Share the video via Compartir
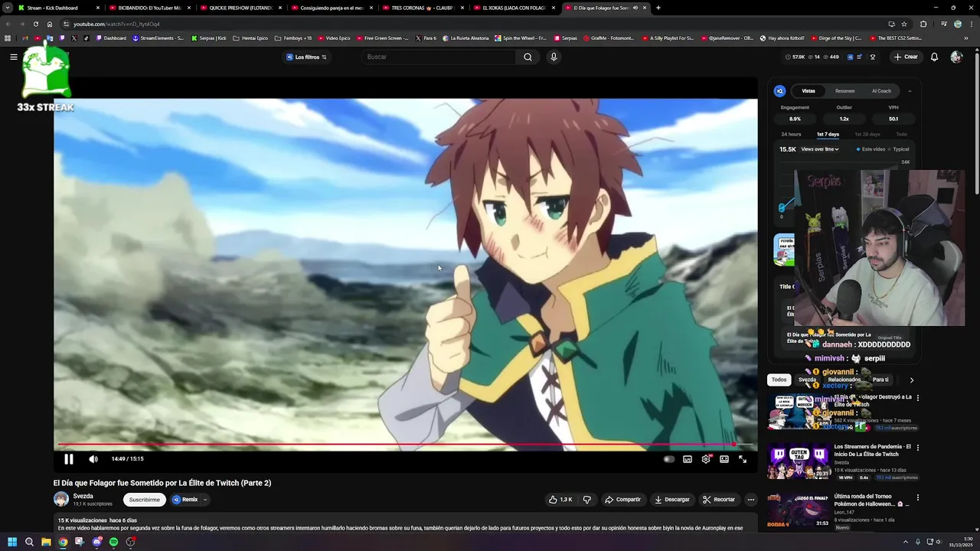 click(622, 500)
